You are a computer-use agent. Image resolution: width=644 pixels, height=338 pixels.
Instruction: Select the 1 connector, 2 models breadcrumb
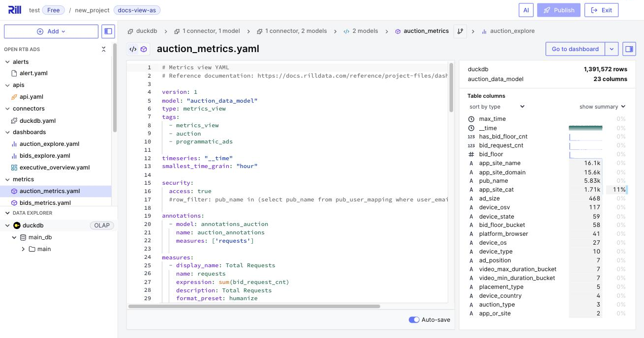291,31
